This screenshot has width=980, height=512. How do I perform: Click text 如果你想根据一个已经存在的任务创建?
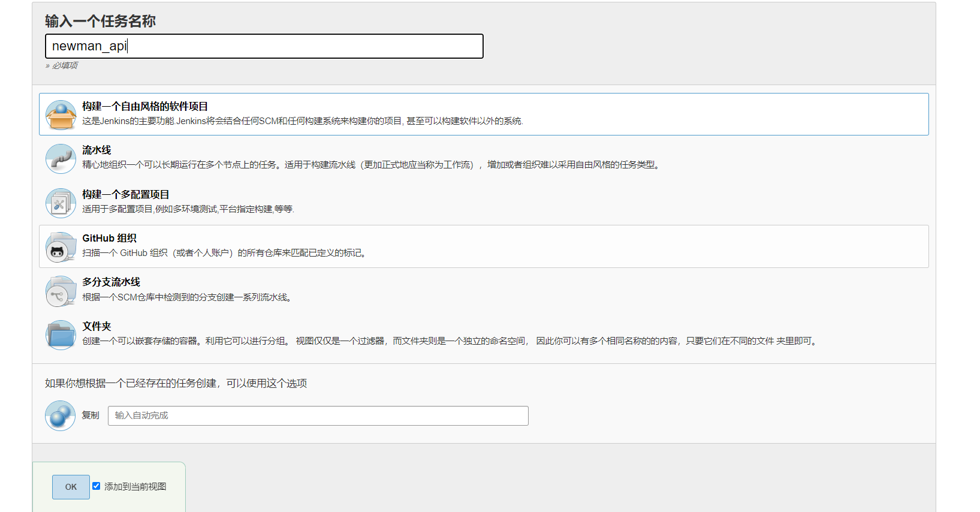point(176,384)
